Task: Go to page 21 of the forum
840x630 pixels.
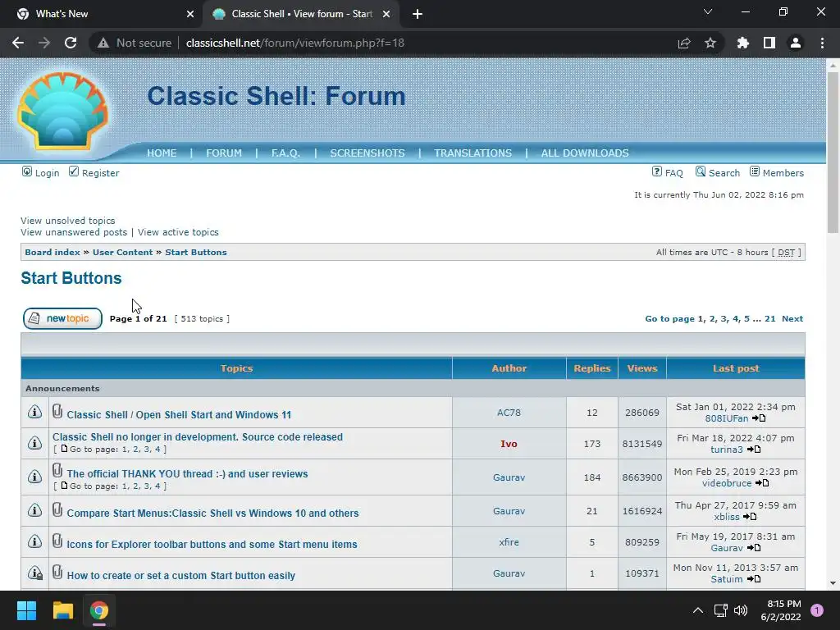Action: click(x=769, y=319)
